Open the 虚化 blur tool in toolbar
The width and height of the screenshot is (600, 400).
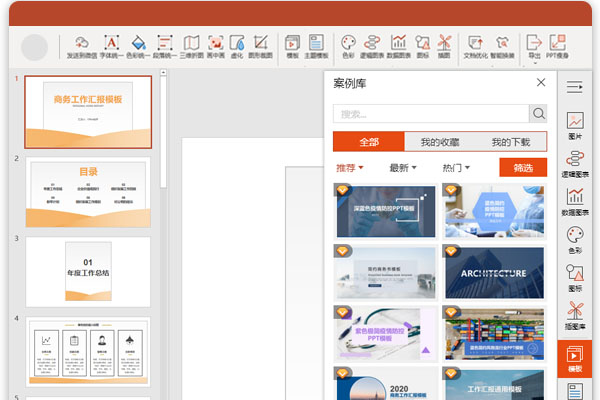click(x=237, y=44)
